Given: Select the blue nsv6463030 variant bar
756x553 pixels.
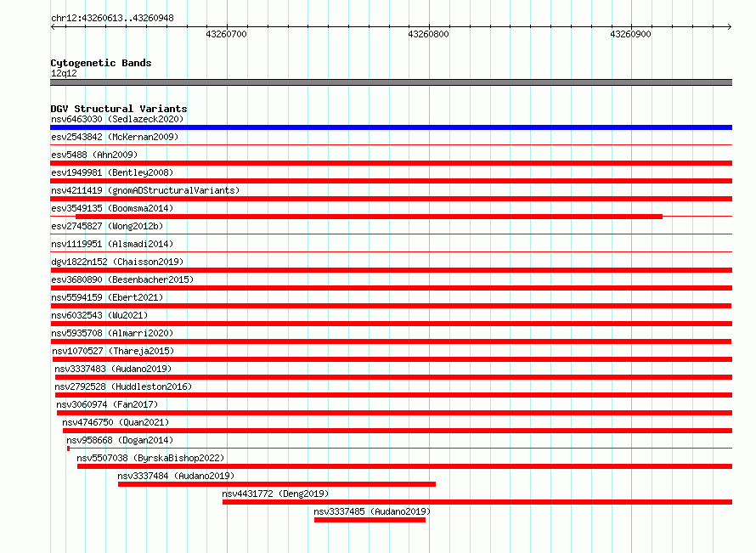Looking at the screenshot, I should point(391,127).
